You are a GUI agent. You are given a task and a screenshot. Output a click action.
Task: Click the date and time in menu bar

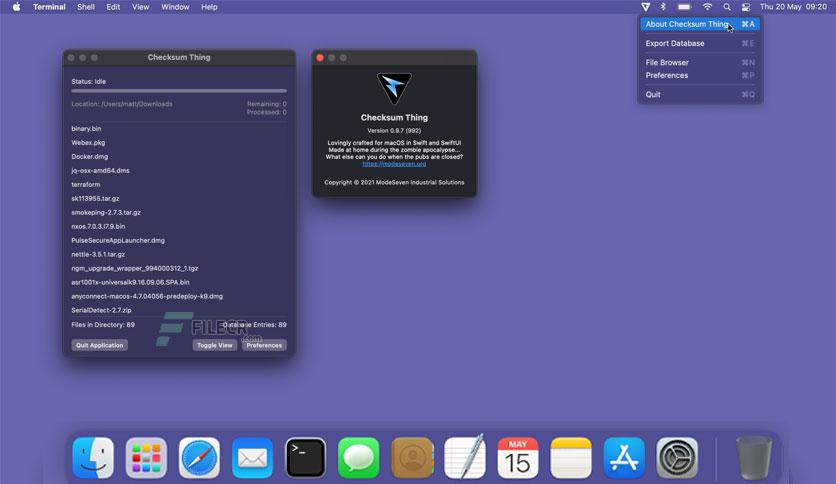(x=793, y=7)
